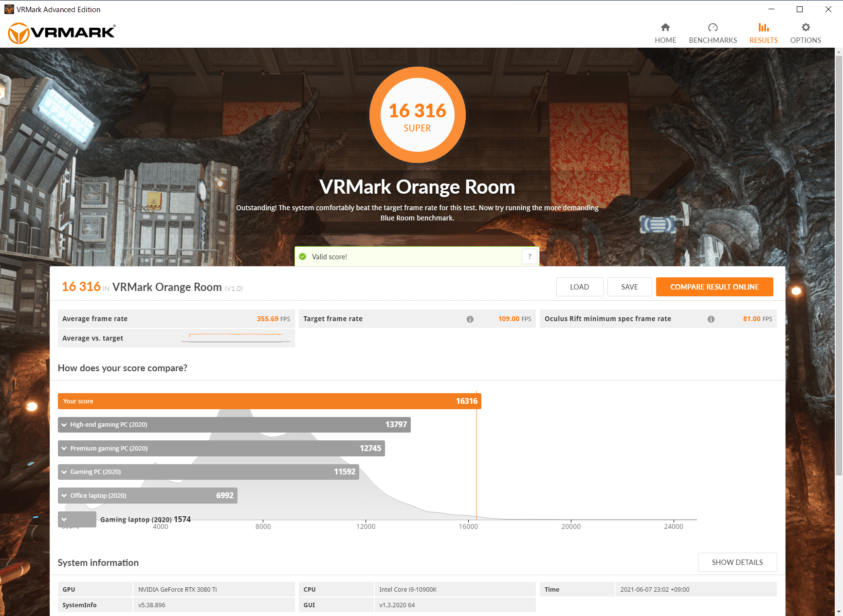Click the scrollbar up arrow
The height and width of the screenshot is (616, 843).
(839, 52)
